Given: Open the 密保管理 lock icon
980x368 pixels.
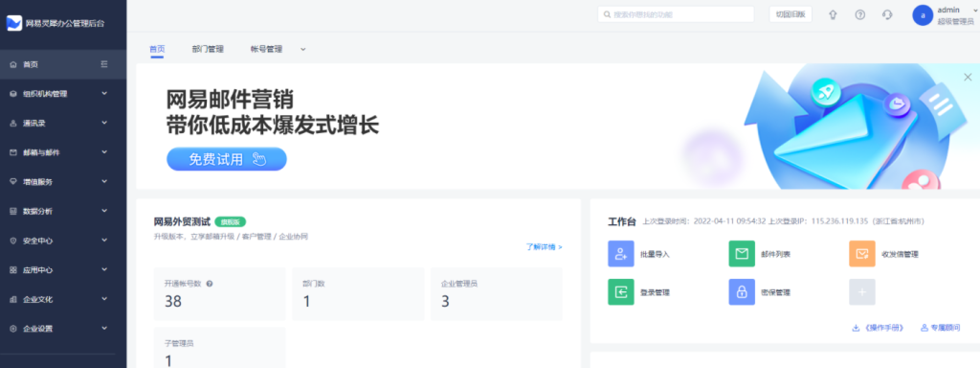Looking at the screenshot, I should (742, 291).
